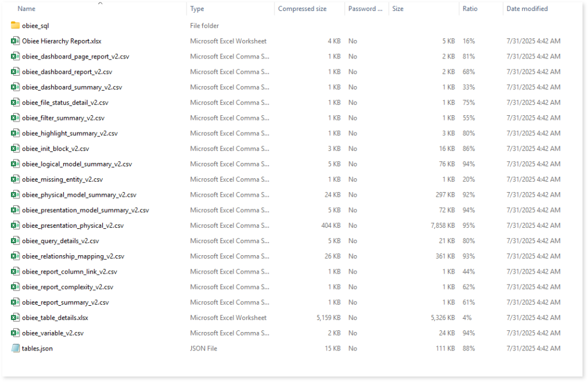Select file name obiee_table_details.xlsx
This screenshot has width=588, height=382.
click(55, 318)
